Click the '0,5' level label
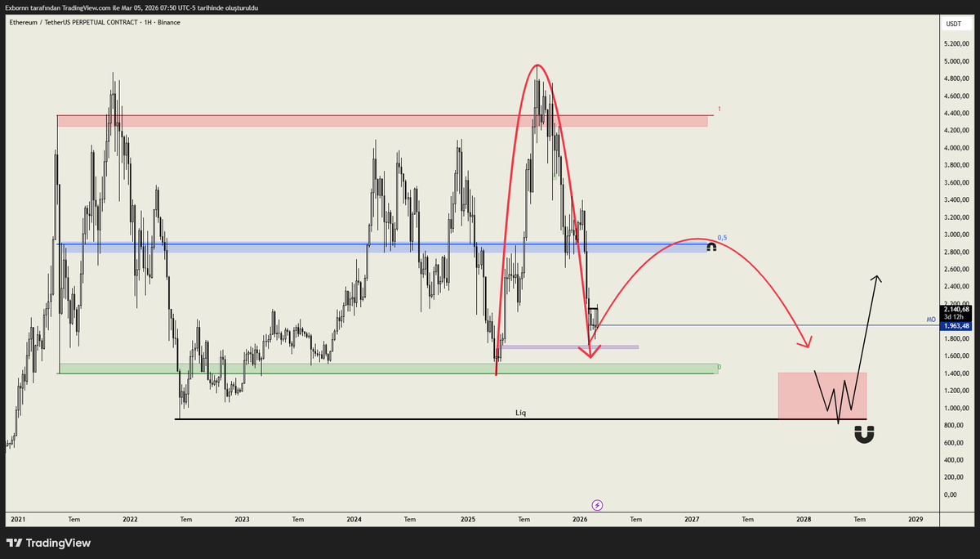 722,238
